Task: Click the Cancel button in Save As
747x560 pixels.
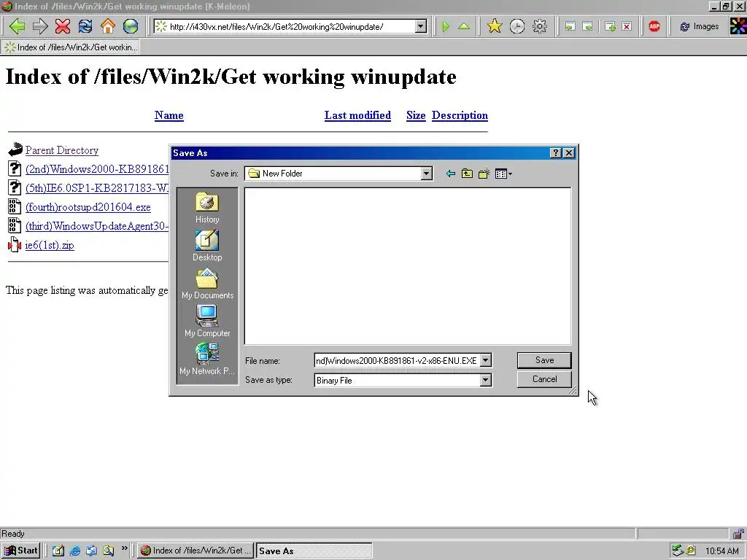Action: [544, 379]
